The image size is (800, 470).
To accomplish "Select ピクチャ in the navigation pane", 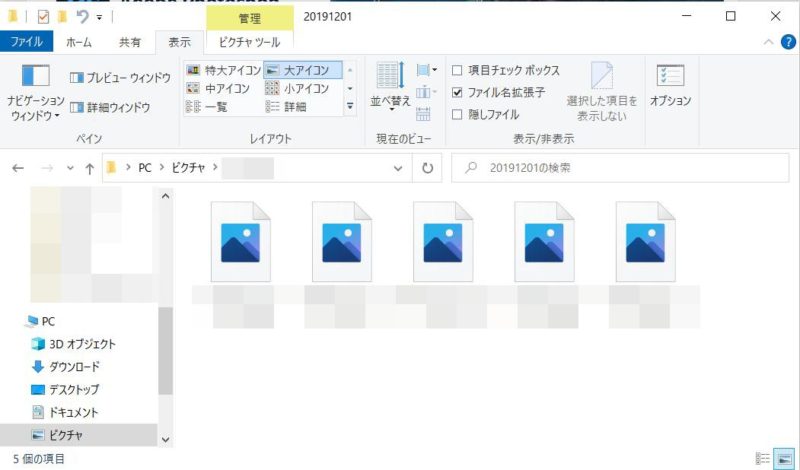I will pyautogui.click(x=79, y=435).
